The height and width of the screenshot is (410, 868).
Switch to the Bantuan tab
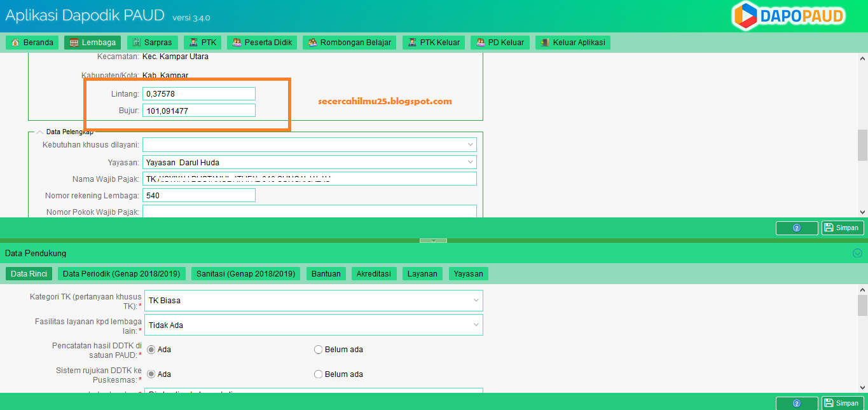(x=326, y=274)
